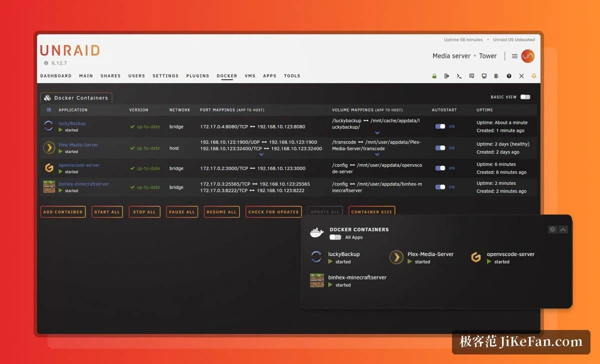Toggle autostart for binhex-minecraftserver
Image resolution: width=600 pixels, height=364 pixels.
click(x=440, y=187)
